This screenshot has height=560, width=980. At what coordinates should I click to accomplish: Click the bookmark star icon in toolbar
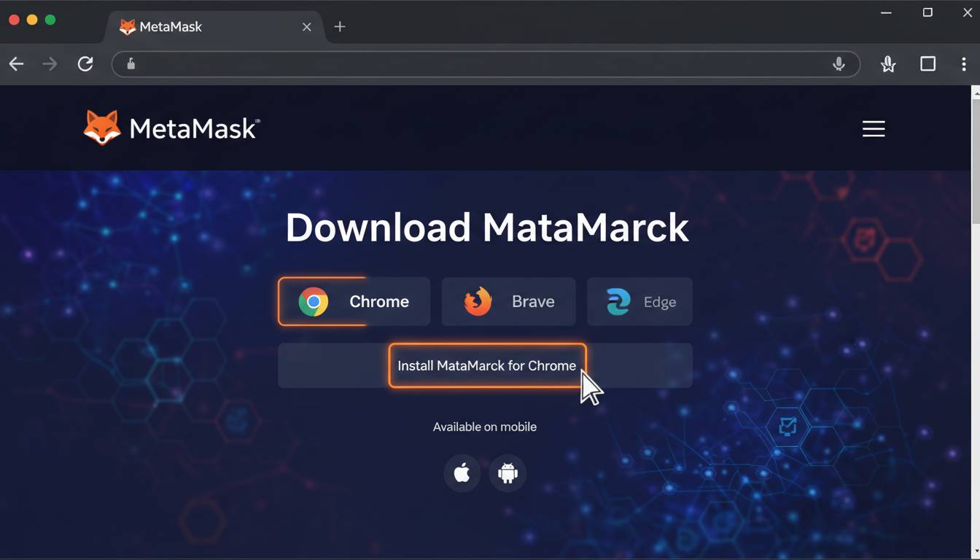point(887,64)
